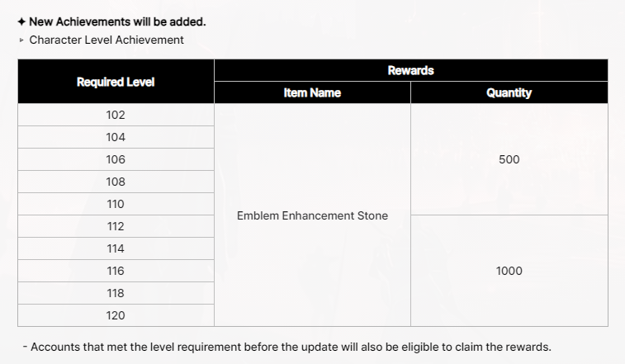Click the note about accounts eligible for rewards
This screenshot has height=364, width=625.
coord(287,347)
